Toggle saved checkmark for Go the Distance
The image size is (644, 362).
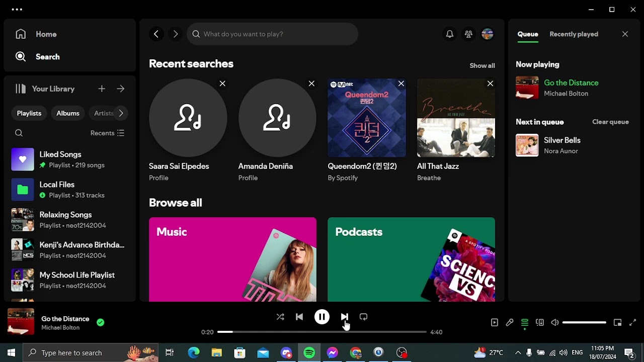(x=101, y=323)
